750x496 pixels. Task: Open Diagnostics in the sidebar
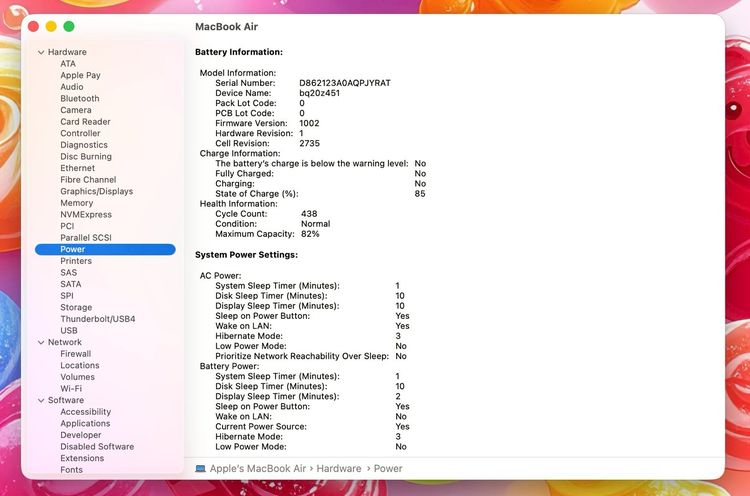(84, 145)
